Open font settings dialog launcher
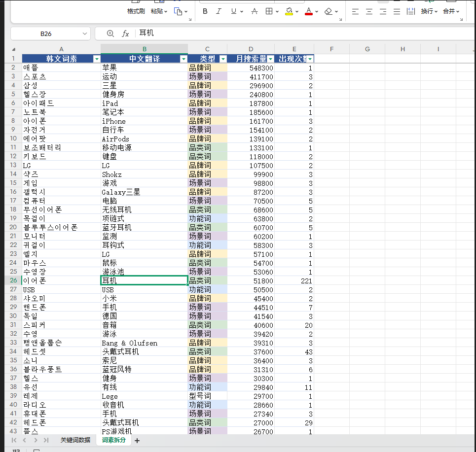476x452 pixels. pyautogui.click(x=341, y=19)
